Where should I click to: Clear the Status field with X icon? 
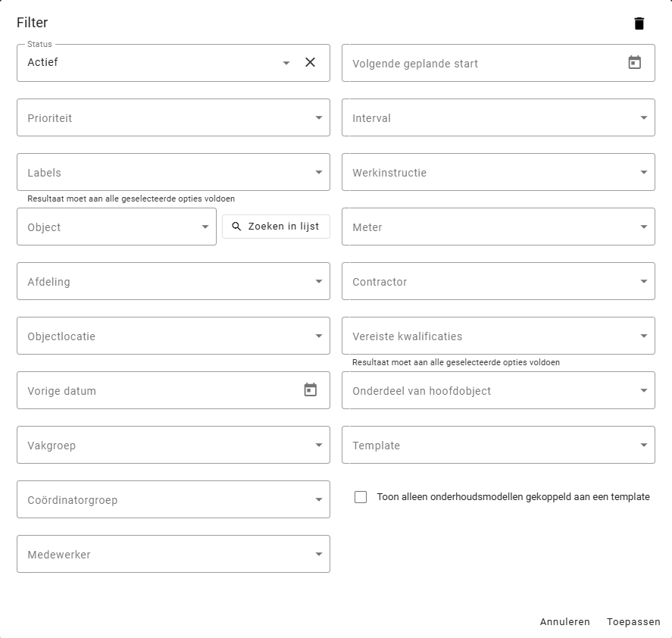pos(310,63)
